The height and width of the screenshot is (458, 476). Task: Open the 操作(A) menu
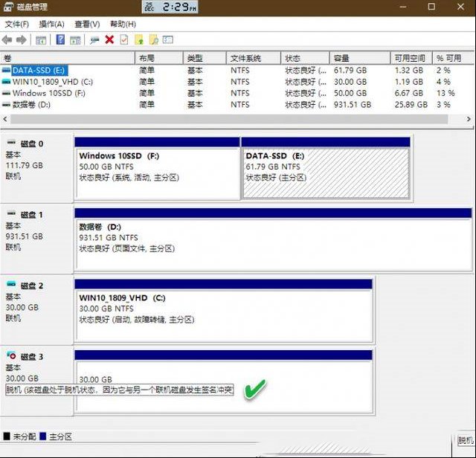coord(51,24)
